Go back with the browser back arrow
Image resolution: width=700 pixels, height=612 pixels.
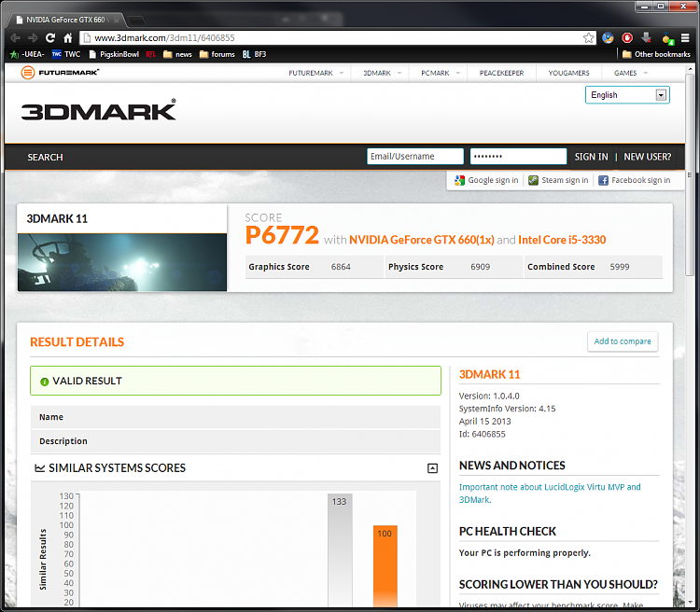pyautogui.click(x=15, y=38)
